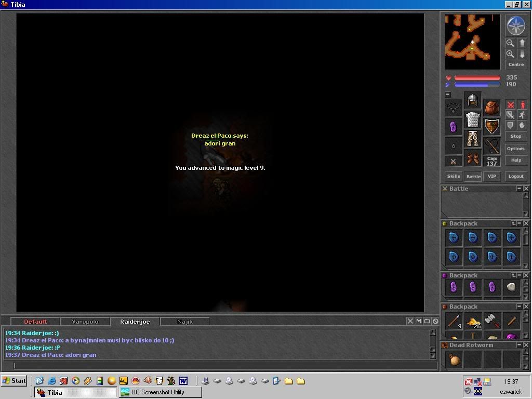The image size is (532, 399).
Task: Click the blue mana bar
Action: pyautogui.click(x=477, y=85)
